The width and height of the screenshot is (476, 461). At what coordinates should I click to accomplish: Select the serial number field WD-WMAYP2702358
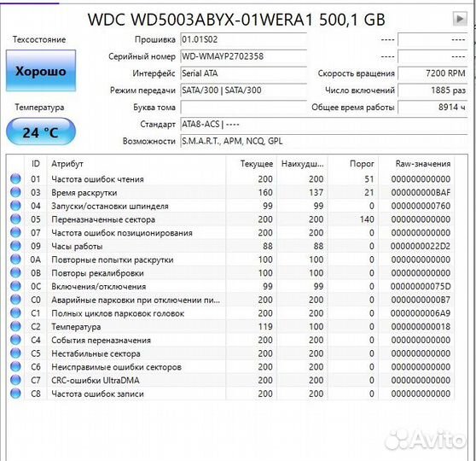(243, 56)
